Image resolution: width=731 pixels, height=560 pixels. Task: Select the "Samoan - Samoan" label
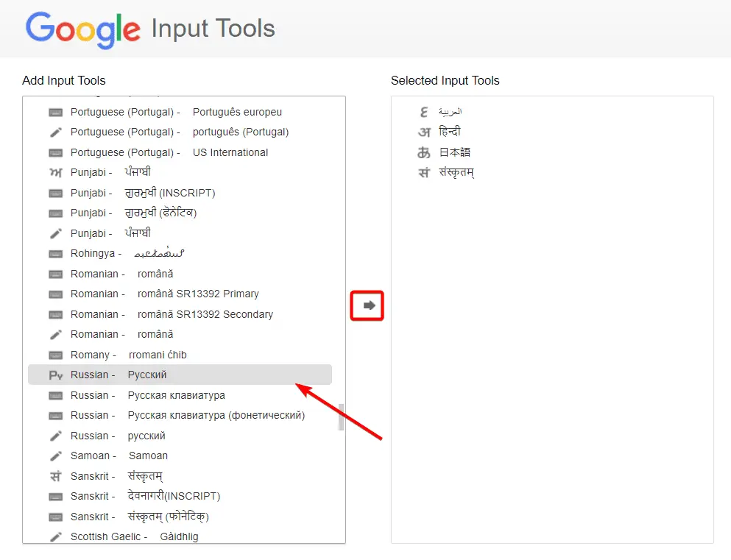pyautogui.click(x=119, y=456)
